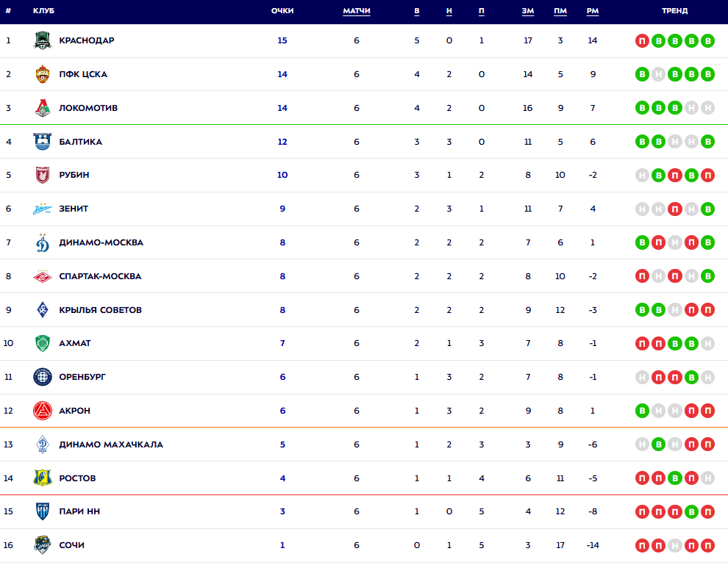Click the Зенит club logo
The image size is (728, 565).
coord(43,209)
